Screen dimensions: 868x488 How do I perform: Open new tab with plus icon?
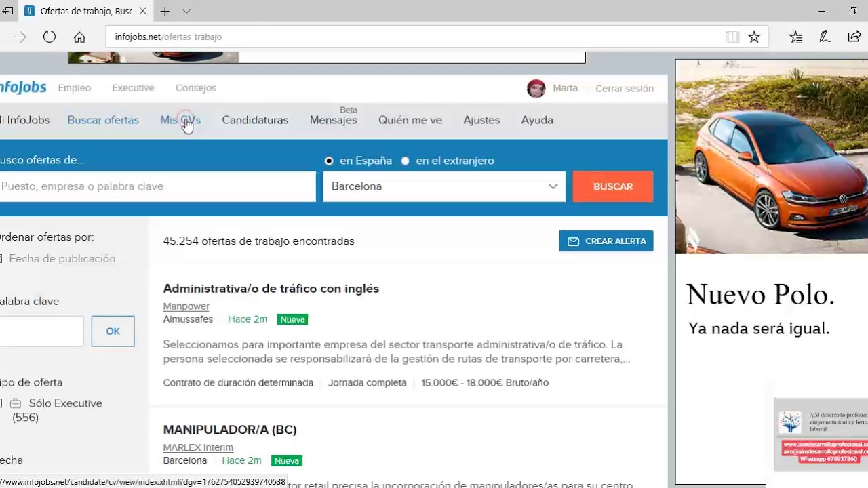pyautogui.click(x=165, y=11)
